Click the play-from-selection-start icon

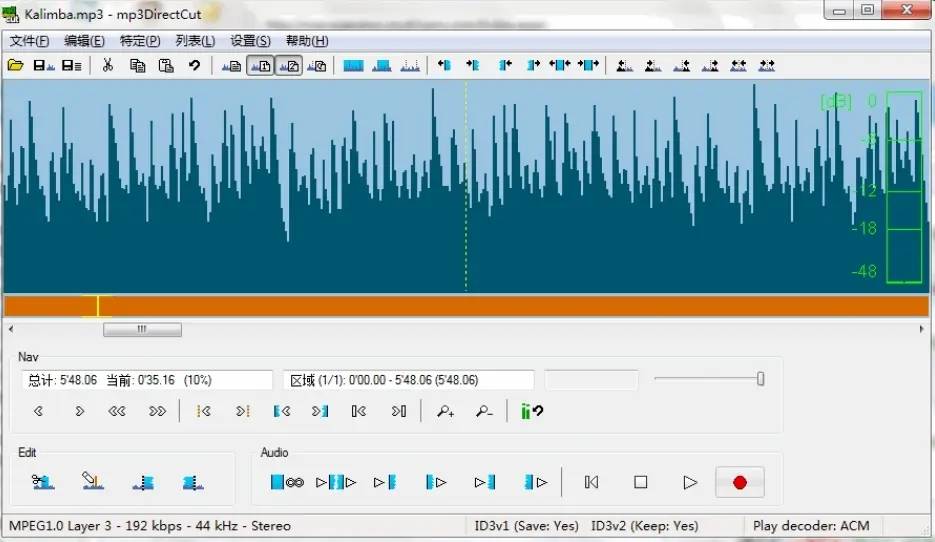point(436,482)
